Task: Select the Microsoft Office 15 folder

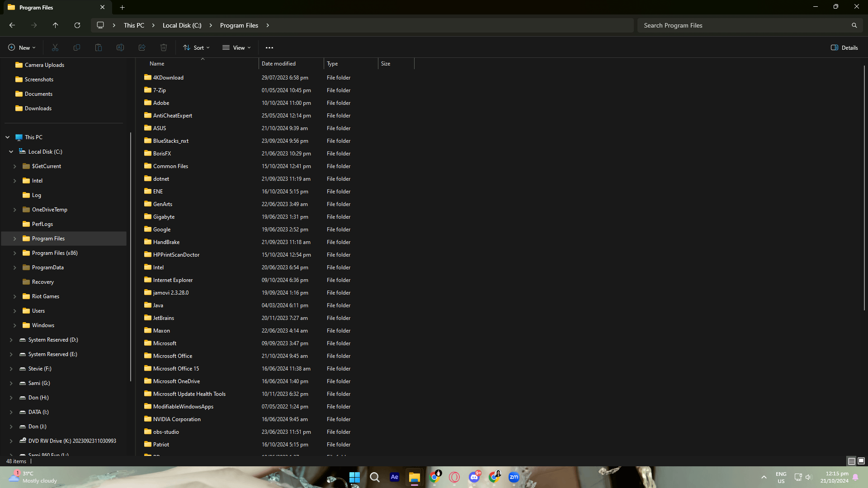Action: tap(176, 369)
